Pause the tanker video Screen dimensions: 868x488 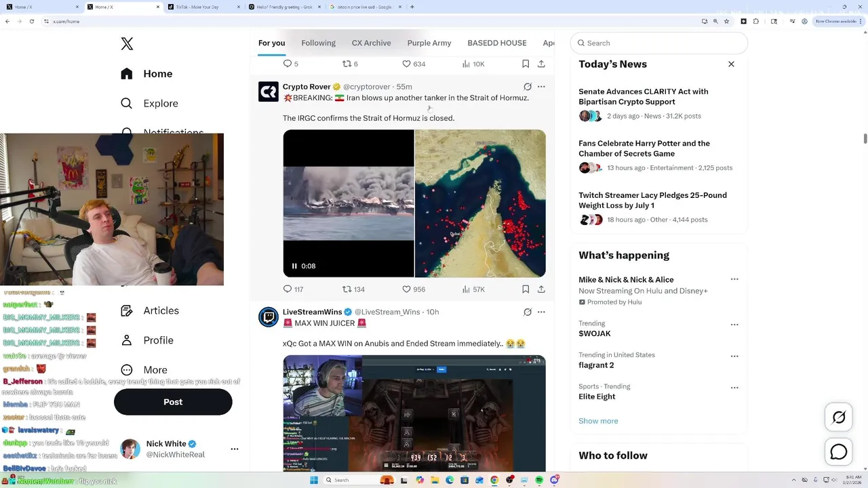[294, 266]
